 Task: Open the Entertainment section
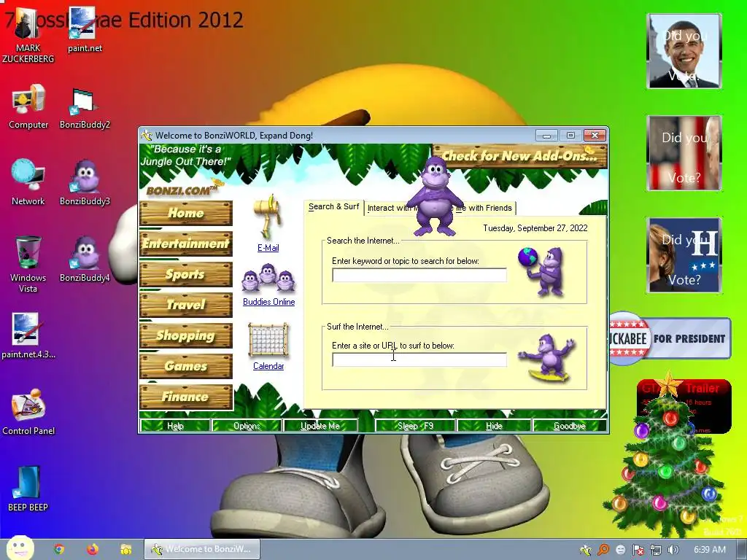point(186,244)
